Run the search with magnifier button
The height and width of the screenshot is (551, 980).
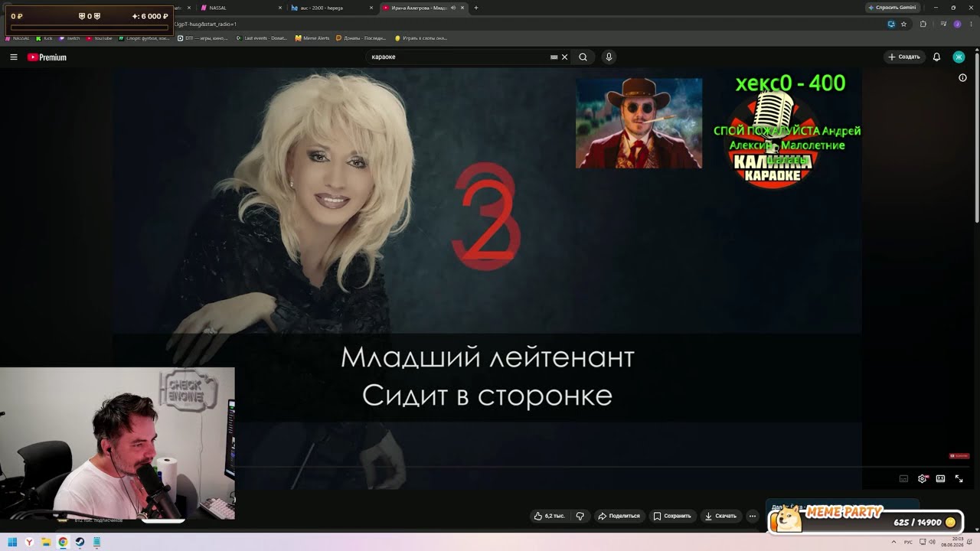(x=583, y=57)
